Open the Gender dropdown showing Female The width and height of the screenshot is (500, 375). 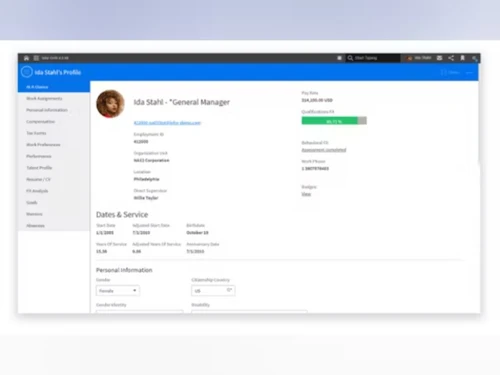tap(118, 291)
